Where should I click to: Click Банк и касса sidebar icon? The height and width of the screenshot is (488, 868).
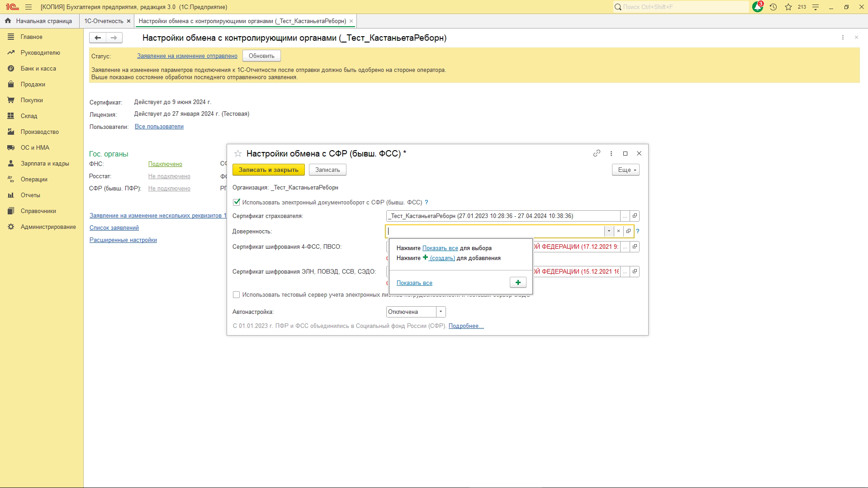[x=11, y=69]
